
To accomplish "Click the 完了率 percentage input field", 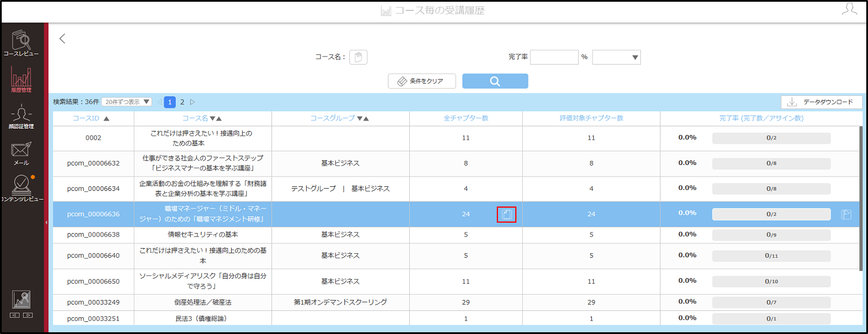I will pyautogui.click(x=554, y=57).
